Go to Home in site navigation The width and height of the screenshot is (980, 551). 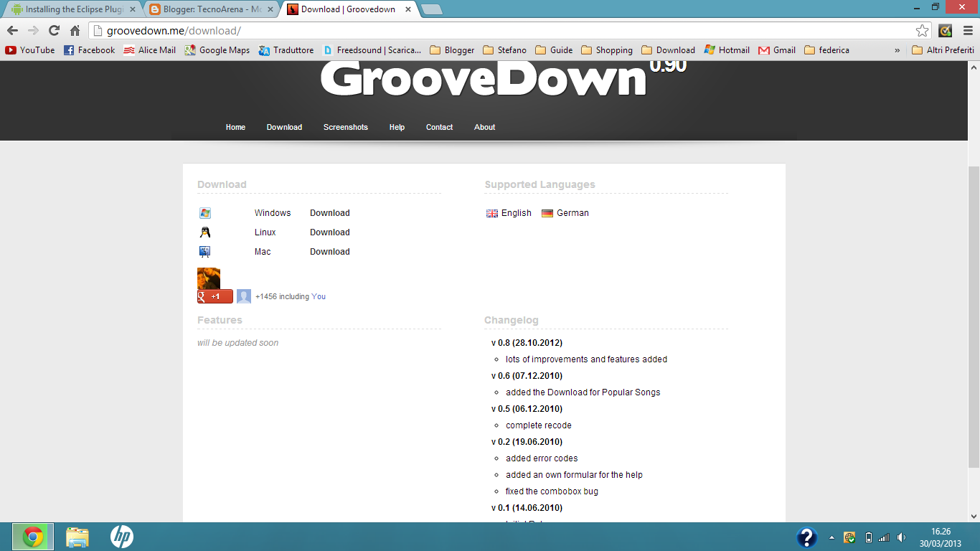[x=235, y=127]
